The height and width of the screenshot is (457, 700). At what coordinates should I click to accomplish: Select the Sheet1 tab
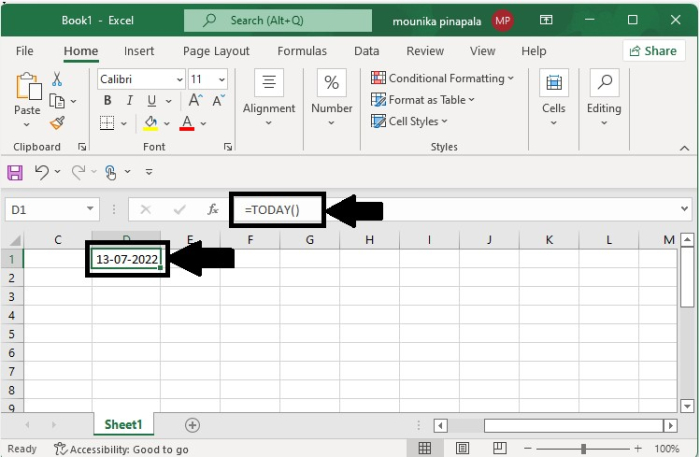[123, 424]
